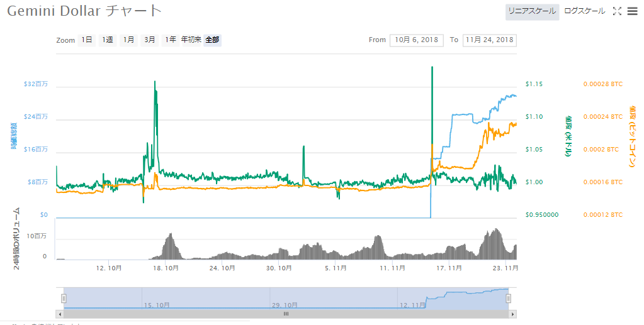Click the left range handle in navigator
Image resolution: width=644 pixels, height=325 pixels.
pos(64,298)
